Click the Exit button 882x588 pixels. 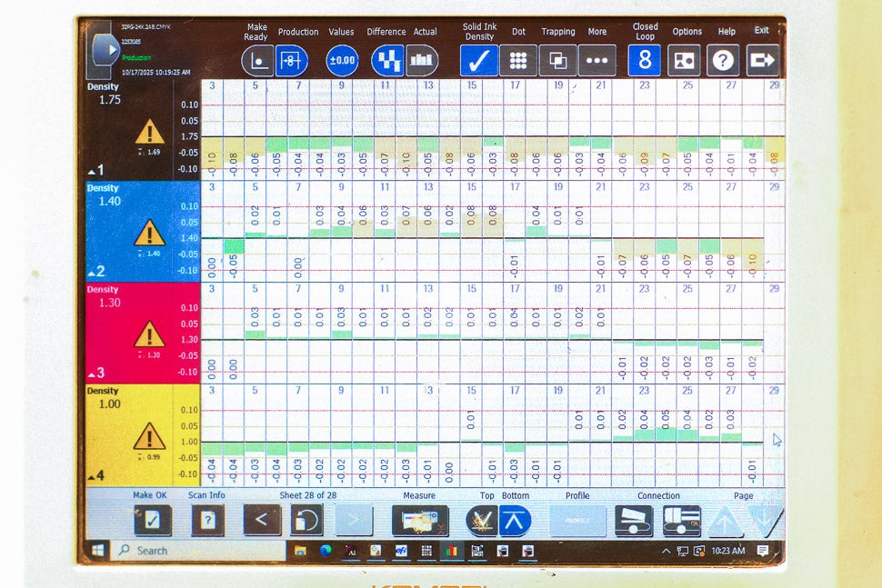point(762,61)
